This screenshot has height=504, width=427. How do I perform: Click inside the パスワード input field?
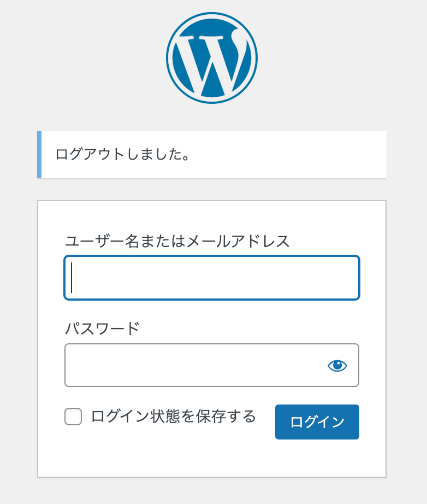coord(191,365)
